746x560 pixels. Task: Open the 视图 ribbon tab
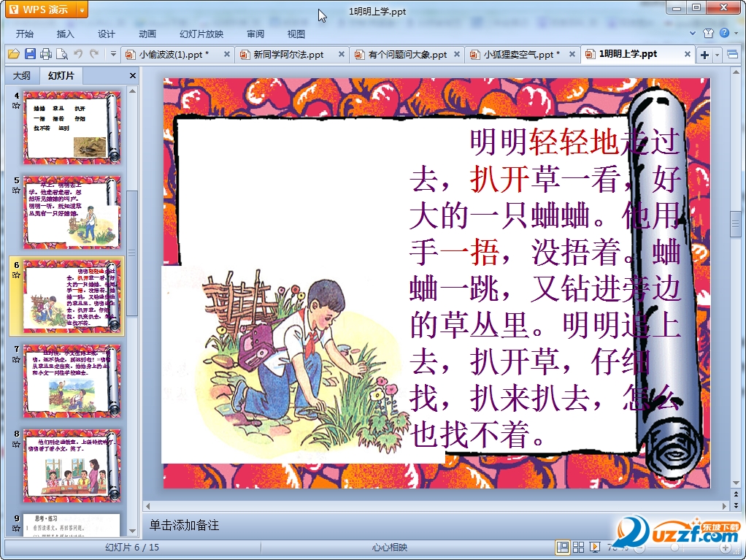pos(296,34)
